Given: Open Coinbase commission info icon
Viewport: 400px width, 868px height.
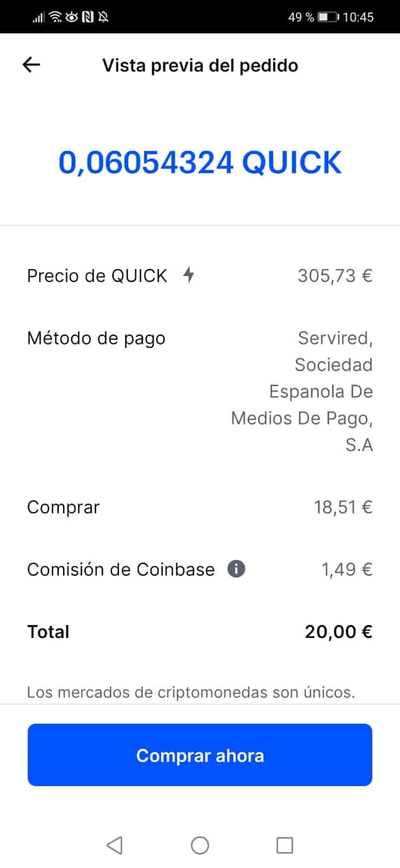Looking at the screenshot, I should coord(236,569).
